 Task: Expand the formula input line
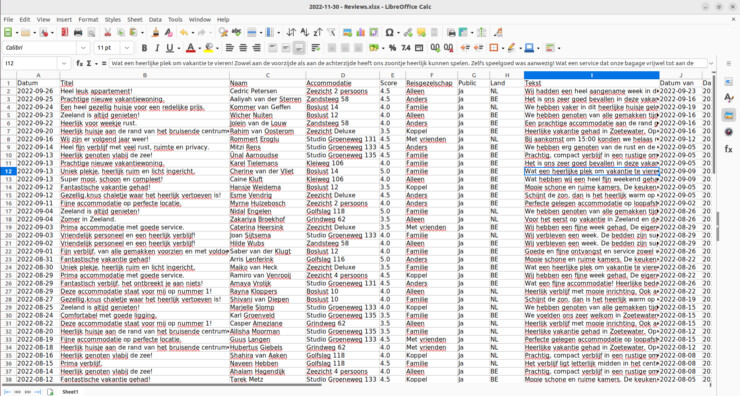click(x=711, y=63)
